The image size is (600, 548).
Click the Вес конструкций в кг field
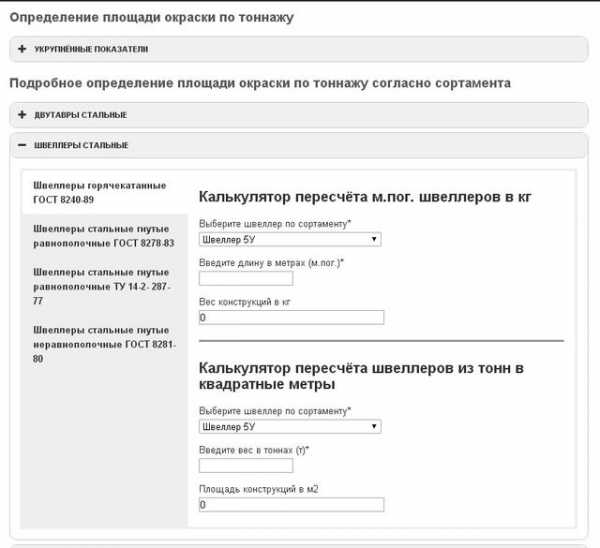point(291,317)
